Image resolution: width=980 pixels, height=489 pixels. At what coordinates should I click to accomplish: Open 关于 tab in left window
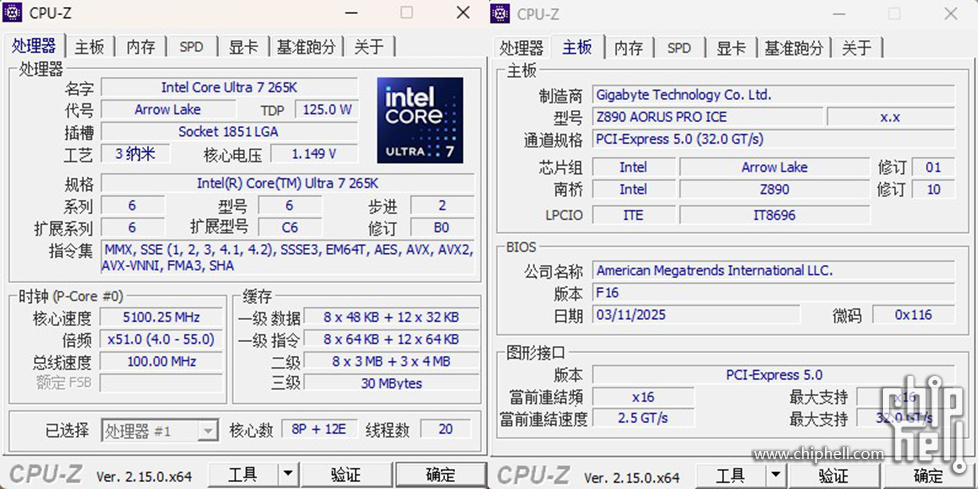(x=369, y=47)
